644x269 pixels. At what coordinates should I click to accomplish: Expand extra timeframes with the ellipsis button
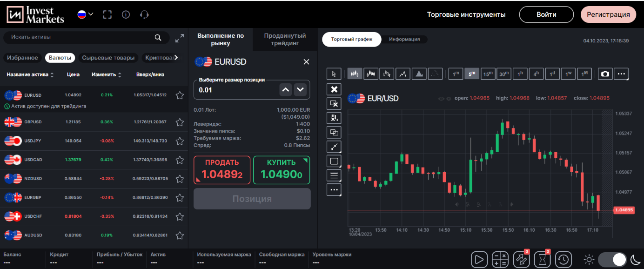click(621, 74)
